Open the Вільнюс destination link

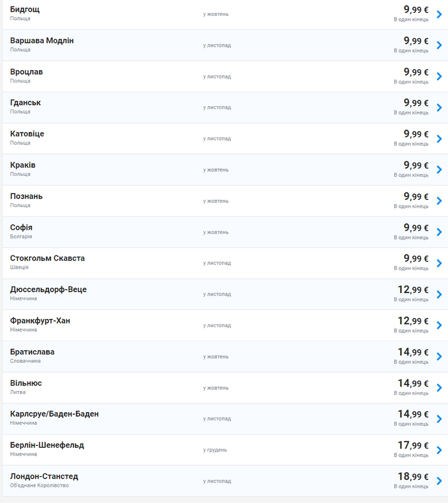(x=26, y=383)
